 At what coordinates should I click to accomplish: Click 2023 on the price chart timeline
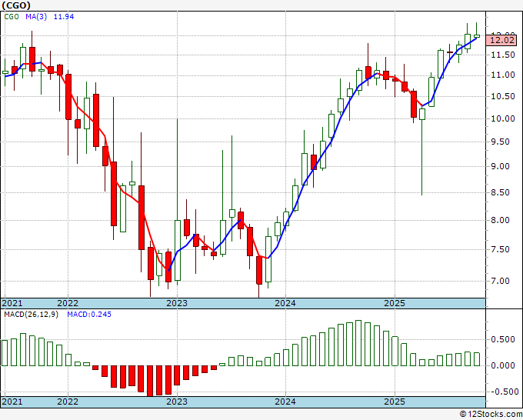pos(177,303)
